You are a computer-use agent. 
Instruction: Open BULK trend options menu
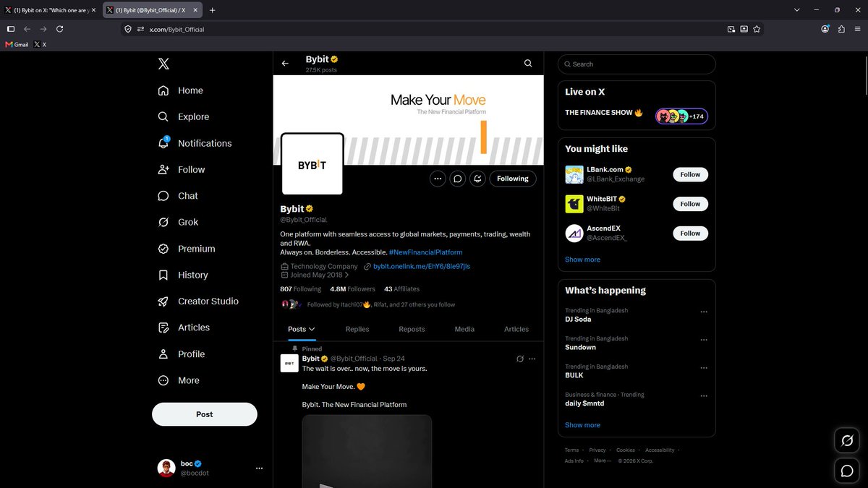tap(704, 368)
